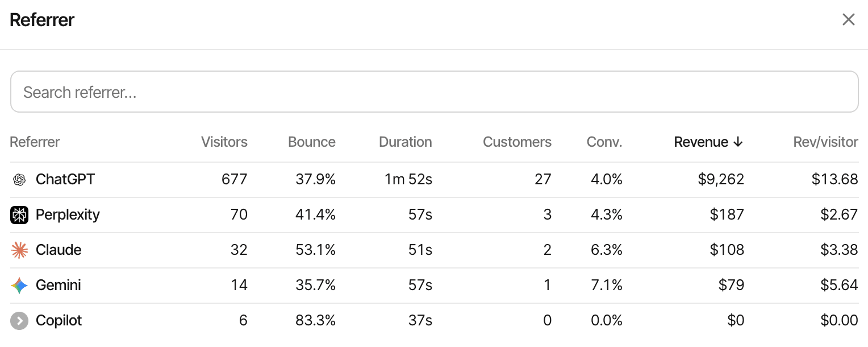Screen dimensions: 868x347
Task: Close the Referrer dialog
Action: pos(849,20)
